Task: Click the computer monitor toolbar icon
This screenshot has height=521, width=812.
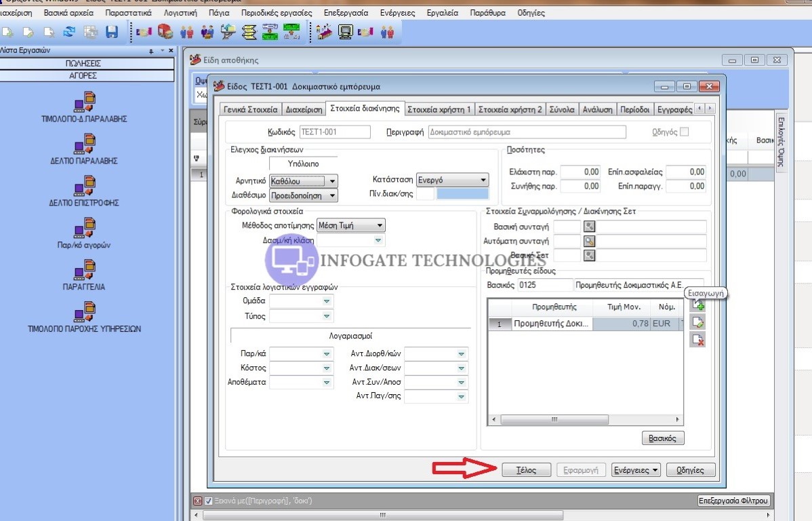Action: (x=346, y=32)
